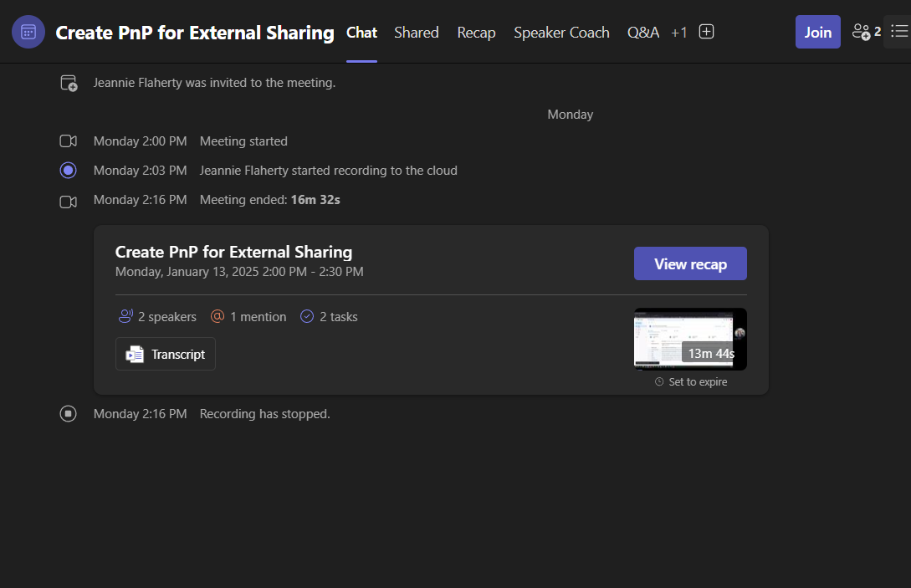
Task: Expand the +1 more tabs overflow
Action: [678, 33]
